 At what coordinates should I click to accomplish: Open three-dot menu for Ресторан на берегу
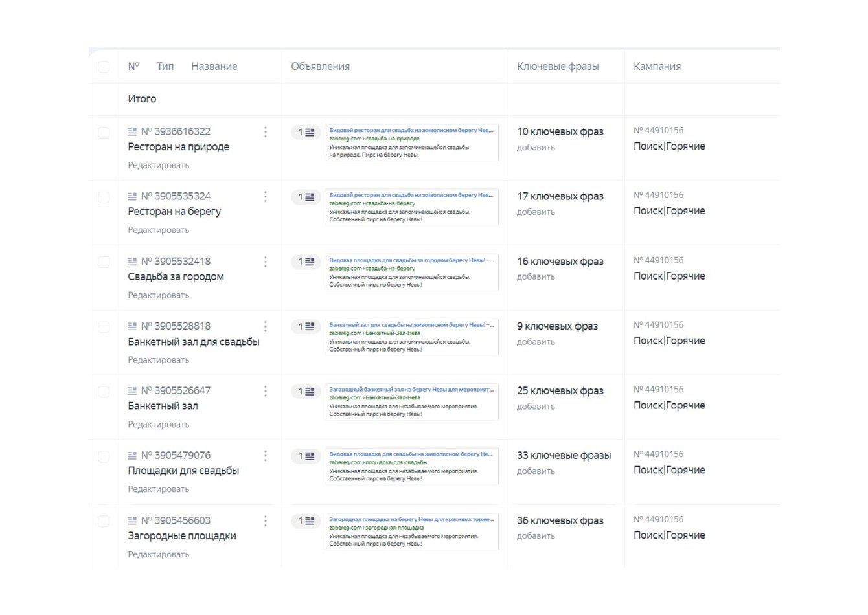pyautogui.click(x=266, y=197)
